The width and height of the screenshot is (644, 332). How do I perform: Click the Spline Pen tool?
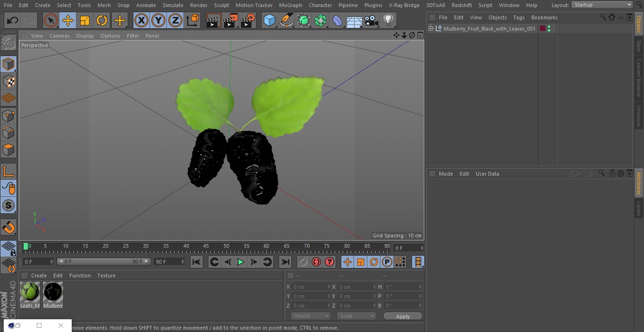[286, 20]
